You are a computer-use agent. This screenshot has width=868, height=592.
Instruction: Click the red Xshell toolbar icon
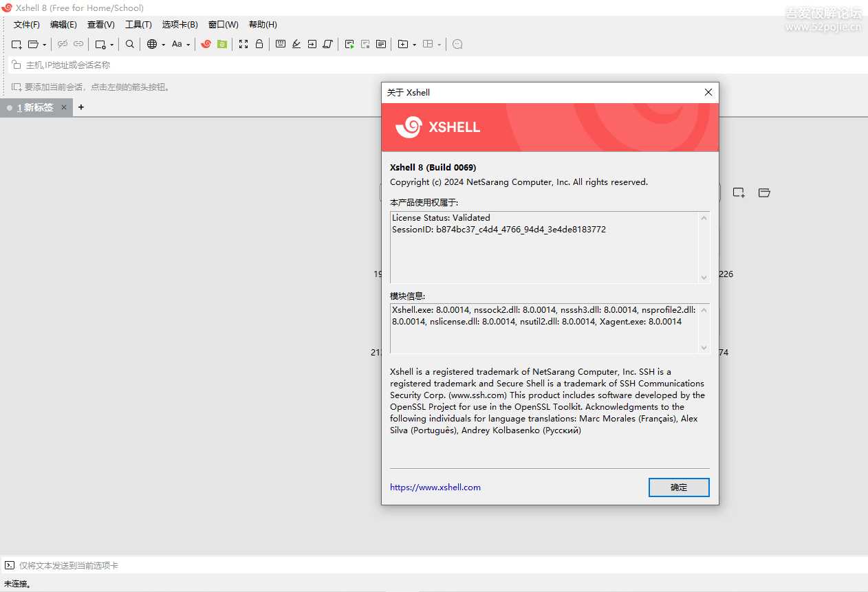click(206, 44)
